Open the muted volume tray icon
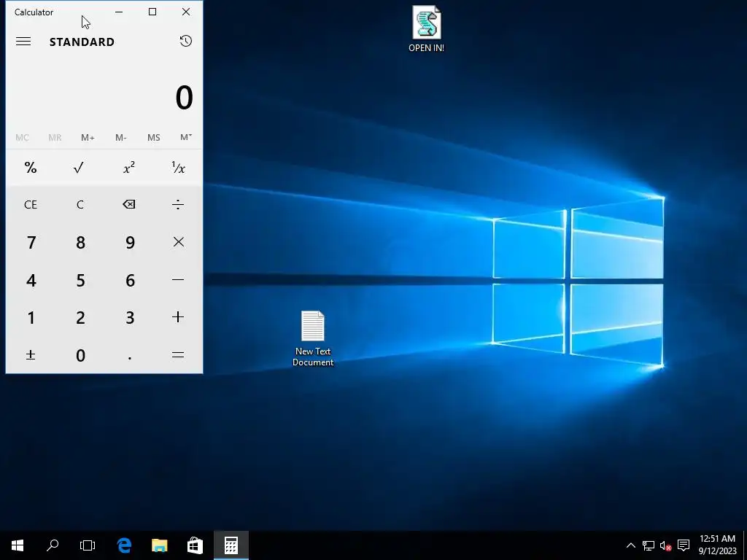The height and width of the screenshot is (560, 747). 666,545
